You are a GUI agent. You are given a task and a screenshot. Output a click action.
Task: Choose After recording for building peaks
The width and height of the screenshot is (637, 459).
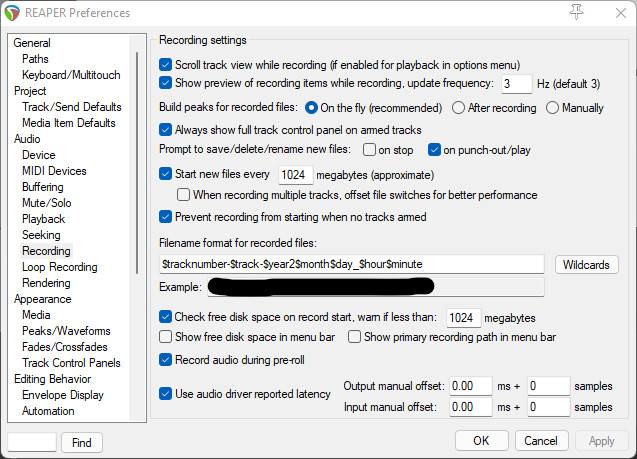(x=458, y=108)
